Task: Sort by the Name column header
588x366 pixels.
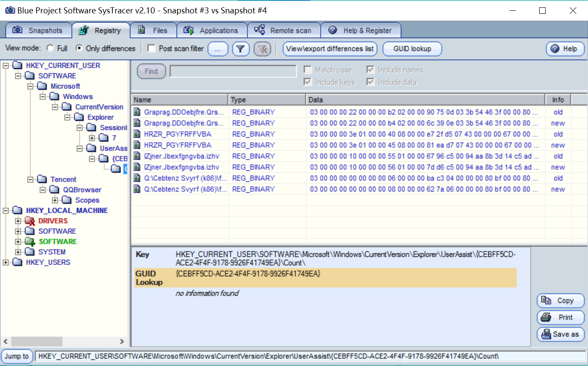Action: point(180,100)
